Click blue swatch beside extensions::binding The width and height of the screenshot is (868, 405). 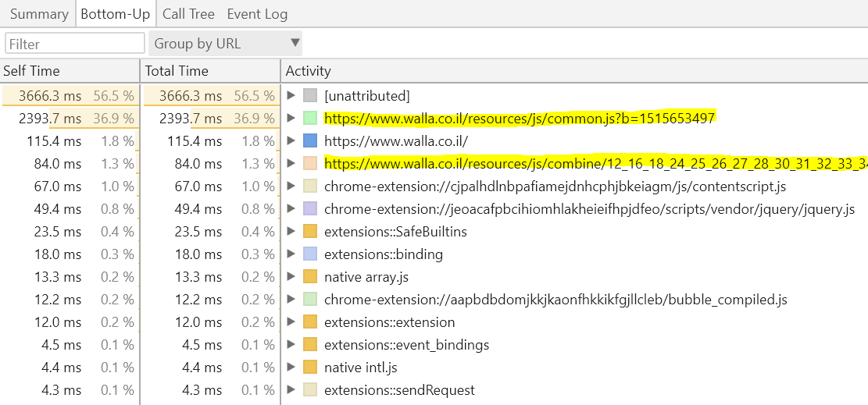coord(310,254)
